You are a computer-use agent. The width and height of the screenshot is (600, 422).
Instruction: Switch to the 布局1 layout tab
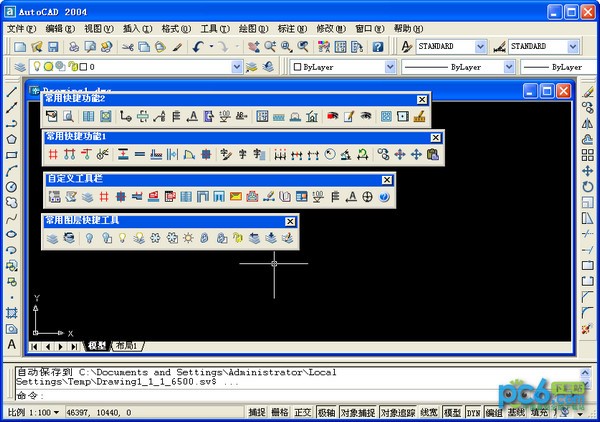tap(127, 346)
